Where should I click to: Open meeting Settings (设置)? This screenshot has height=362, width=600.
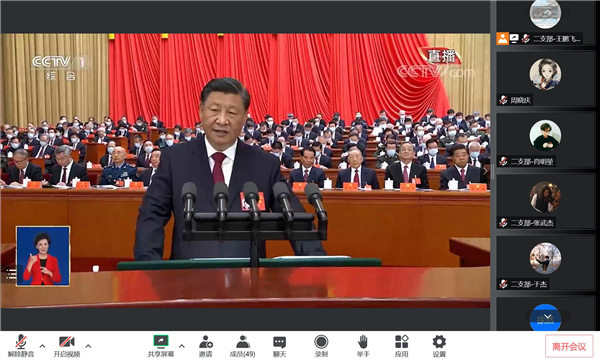439,346
